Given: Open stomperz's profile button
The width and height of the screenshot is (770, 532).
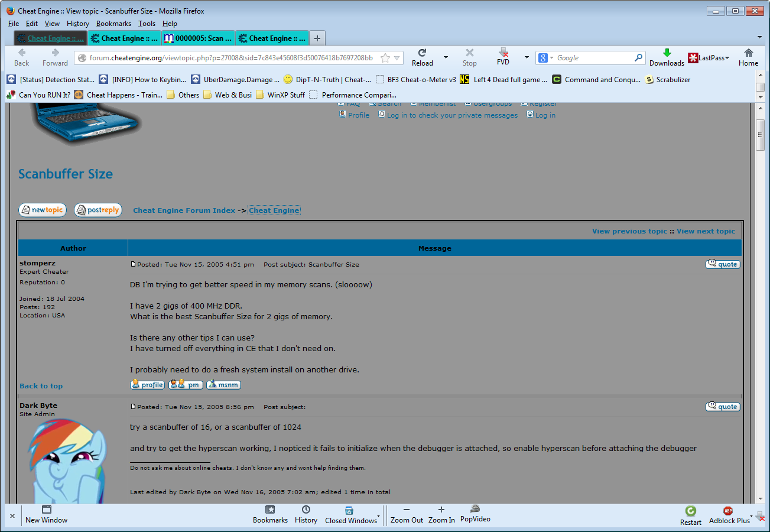Looking at the screenshot, I should [x=147, y=385].
